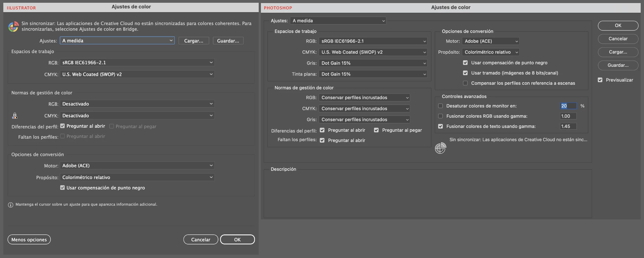Screen dimensions: 644x258
Task: Click the Descripción section label
Action: [283, 169]
